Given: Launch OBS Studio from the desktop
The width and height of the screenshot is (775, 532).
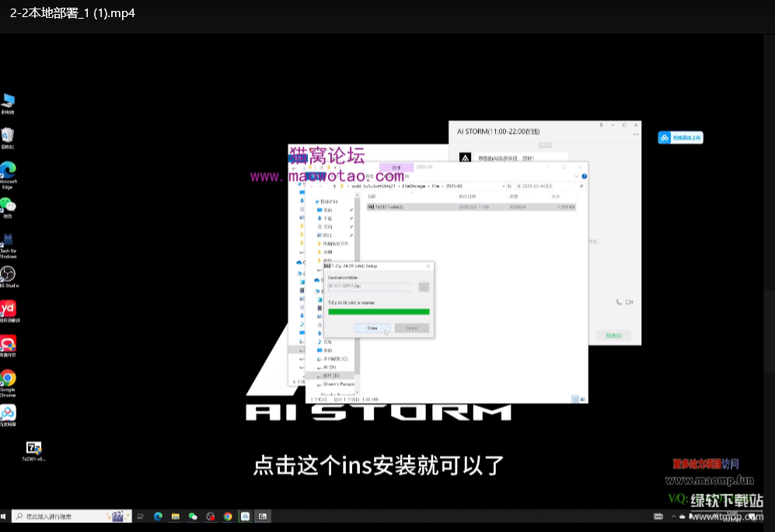Looking at the screenshot, I should tap(8, 277).
